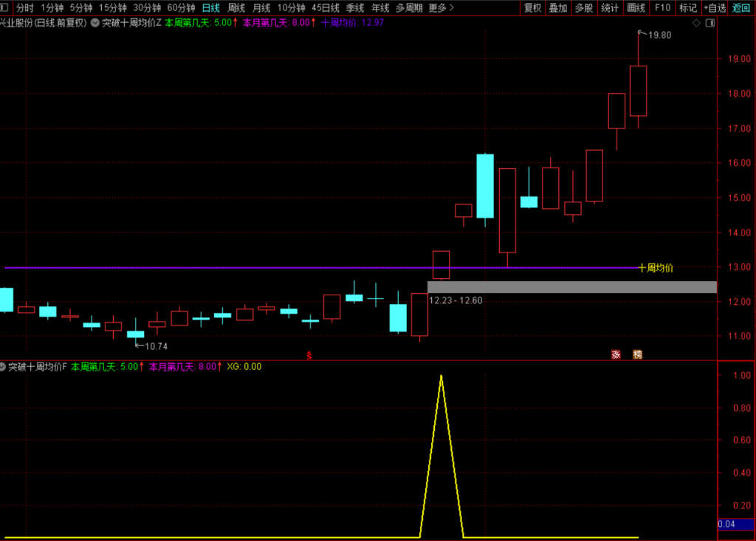Click the diamond icon in chart header
This screenshot has height=541, width=756.
click(696, 23)
